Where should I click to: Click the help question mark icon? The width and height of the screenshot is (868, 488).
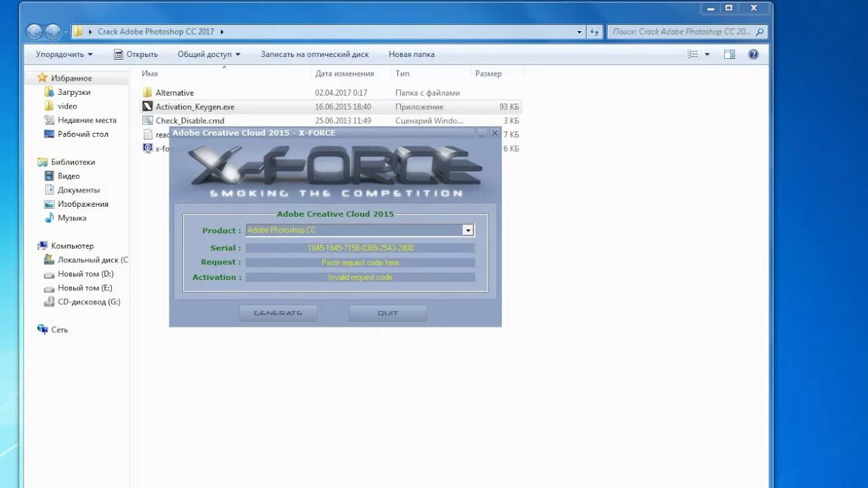(753, 54)
